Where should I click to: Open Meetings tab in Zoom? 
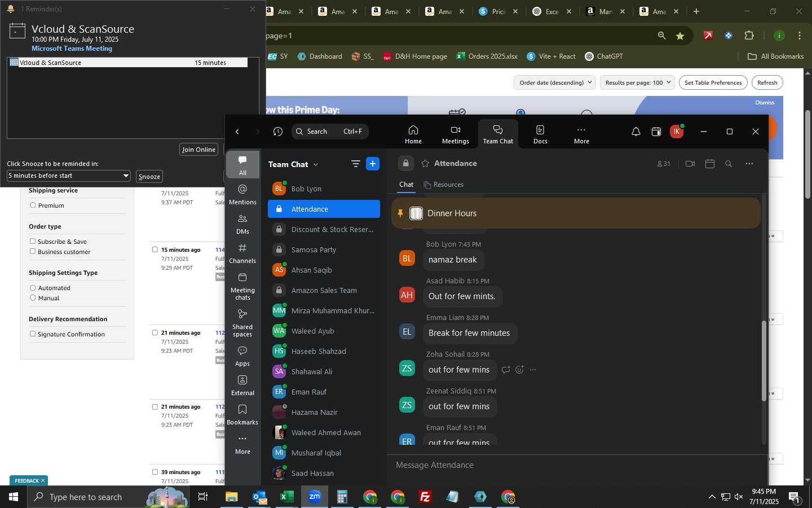click(x=455, y=134)
